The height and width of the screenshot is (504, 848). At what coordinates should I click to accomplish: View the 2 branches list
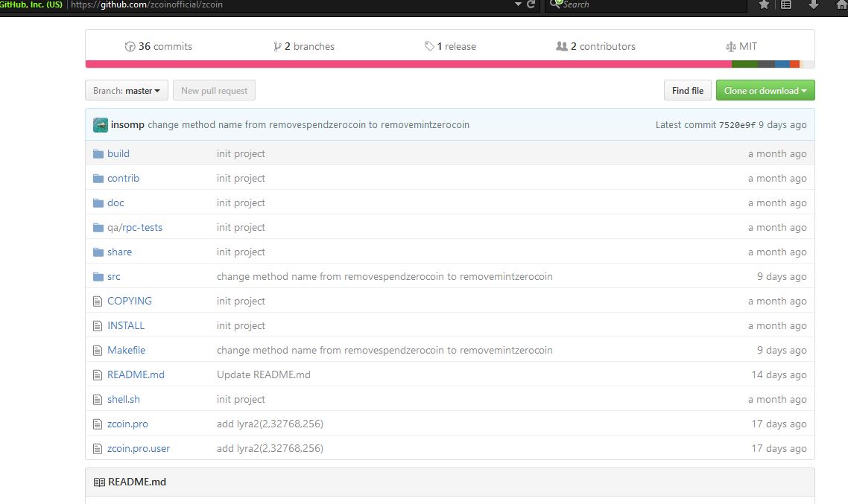(304, 46)
